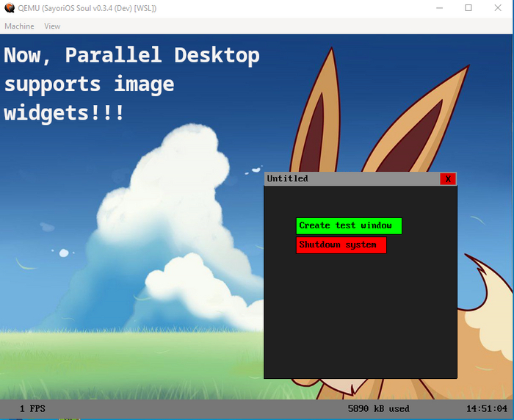Screen dimensions: 514x420
Task: Click the Untitled window title bar
Action: pos(352,179)
